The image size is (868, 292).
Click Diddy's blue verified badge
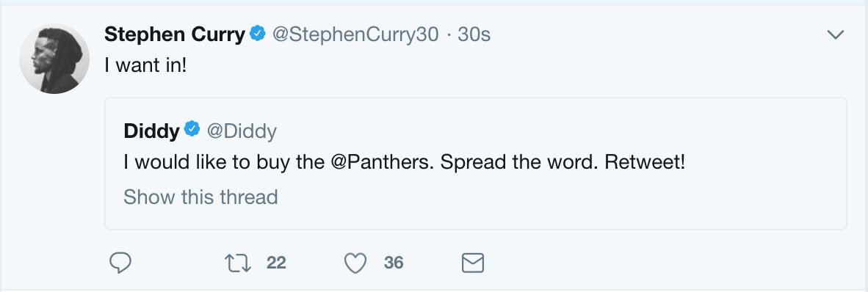[x=192, y=129]
